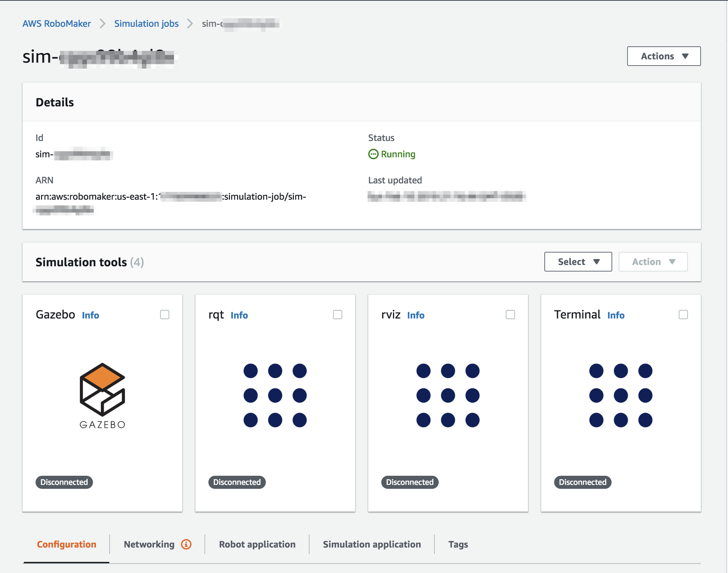The width and height of the screenshot is (728, 573).
Task: Open the Gazebo Info link
Action: (90, 315)
